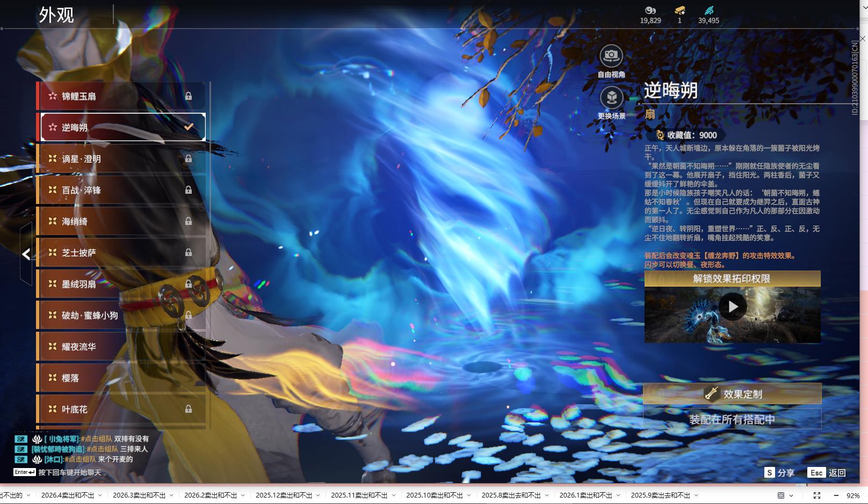This screenshot has width=868, height=504.
Task: Click the S key share icon
Action: coord(770,472)
